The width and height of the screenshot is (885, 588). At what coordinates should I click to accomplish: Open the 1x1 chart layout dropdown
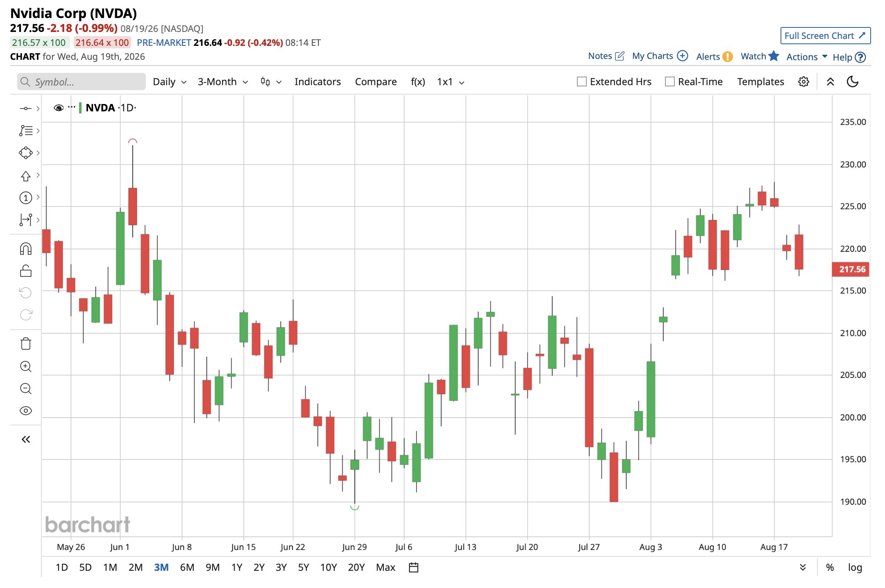pos(451,82)
